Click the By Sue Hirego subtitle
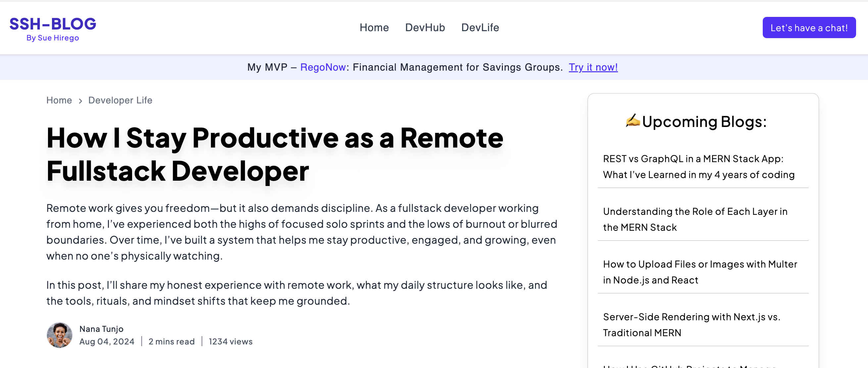Image resolution: width=868 pixels, height=368 pixels. (53, 38)
